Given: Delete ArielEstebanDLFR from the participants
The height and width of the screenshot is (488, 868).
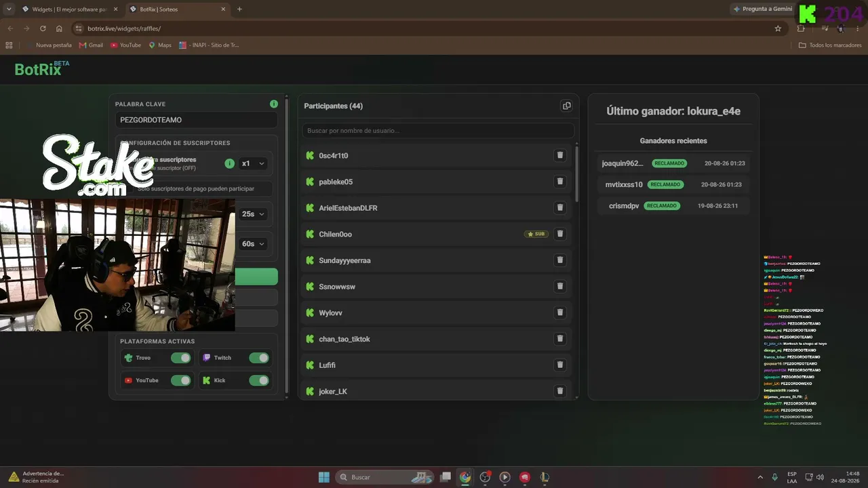Looking at the screenshot, I should pyautogui.click(x=560, y=207).
